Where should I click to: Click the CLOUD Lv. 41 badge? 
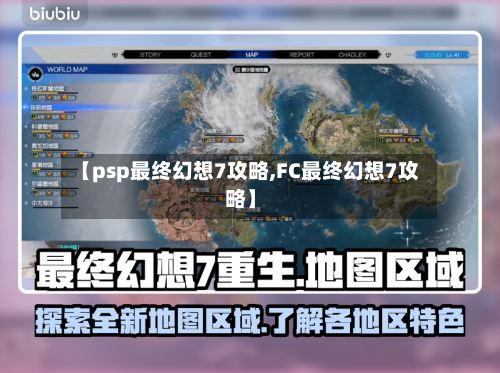click(x=442, y=55)
